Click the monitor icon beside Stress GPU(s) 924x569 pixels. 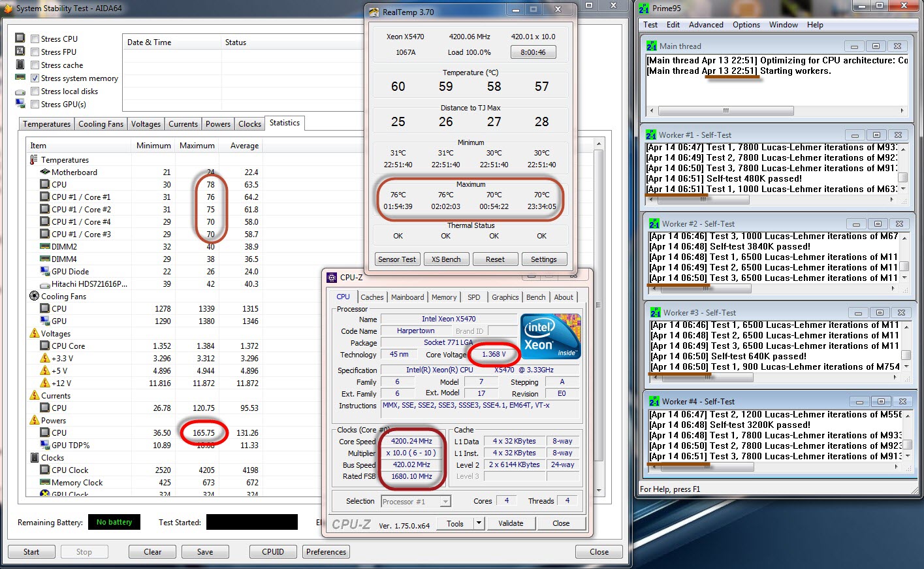(x=20, y=103)
